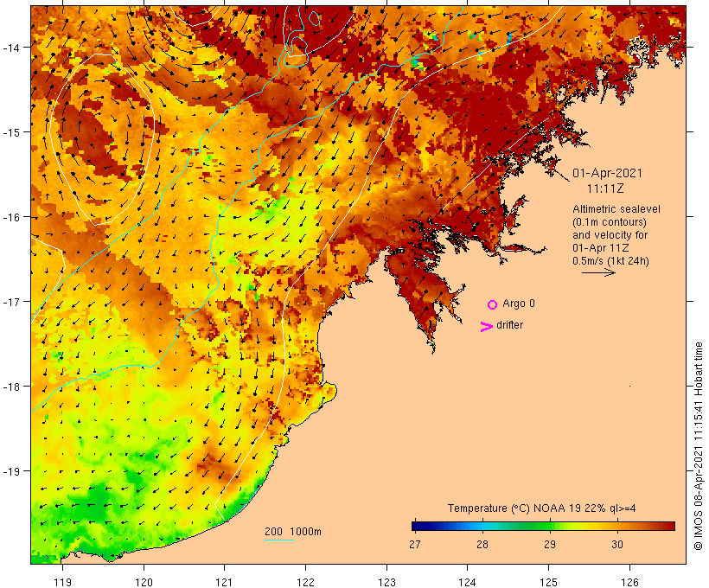The image size is (709, 588).
Task: Click the magenta drifter arrow legend symbol
Action: click(x=487, y=327)
